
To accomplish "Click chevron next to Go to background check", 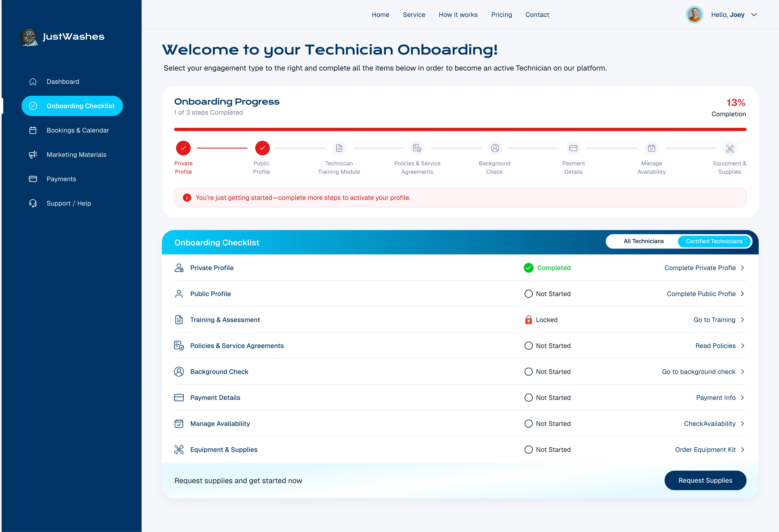I will point(743,372).
